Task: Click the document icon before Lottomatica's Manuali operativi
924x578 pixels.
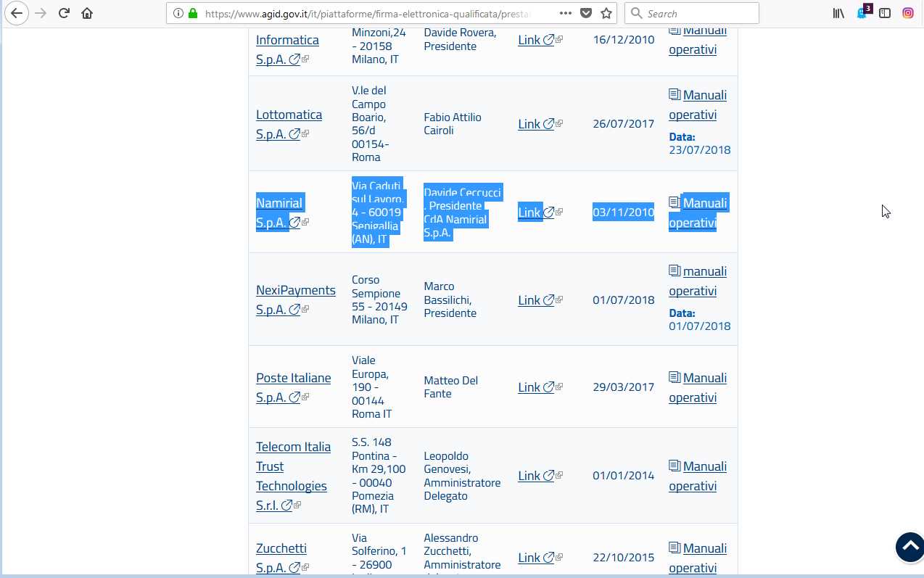Action: (675, 95)
